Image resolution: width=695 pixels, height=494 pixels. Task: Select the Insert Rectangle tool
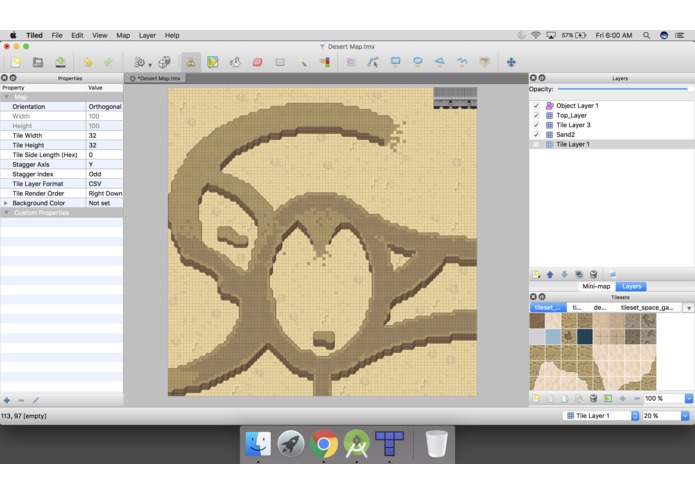[395, 62]
